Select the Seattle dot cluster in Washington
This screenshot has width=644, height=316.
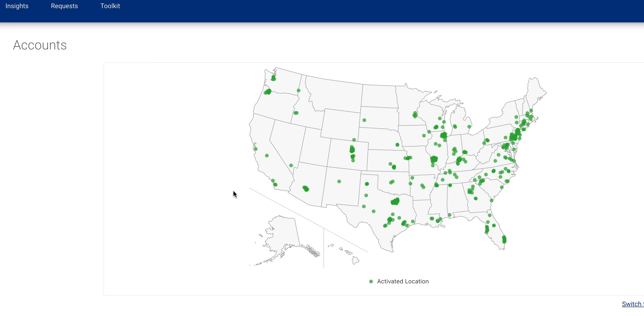click(273, 78)
